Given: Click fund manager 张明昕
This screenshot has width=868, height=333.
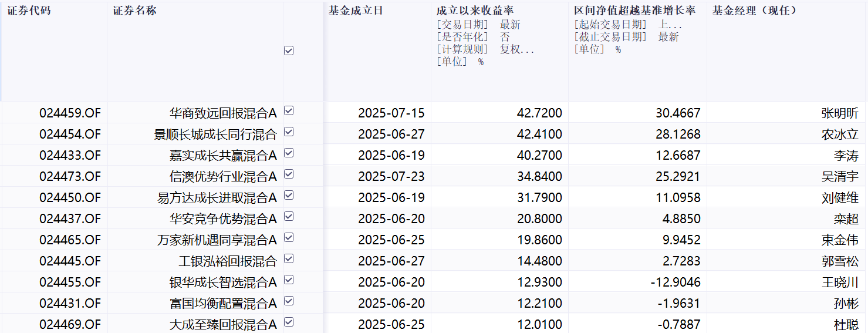Looking at the screenshot, I should 839,113.
